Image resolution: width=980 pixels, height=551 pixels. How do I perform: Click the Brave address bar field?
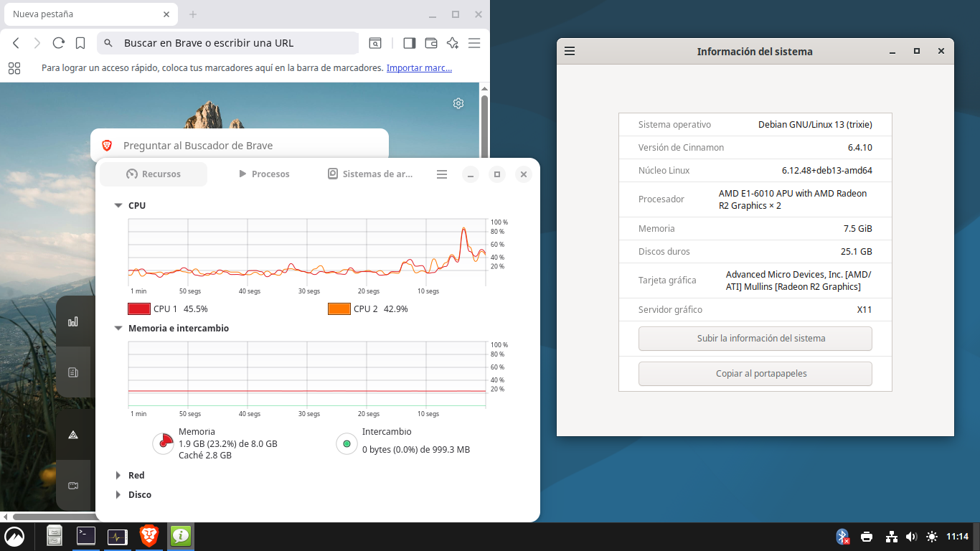point(230,43)
